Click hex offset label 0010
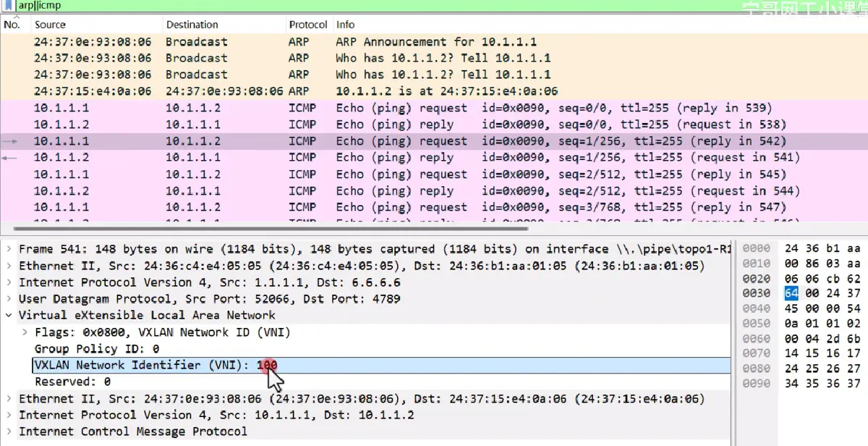Viewport: 868px width, 446px height. pyautogui.click(x=757, y=264)
